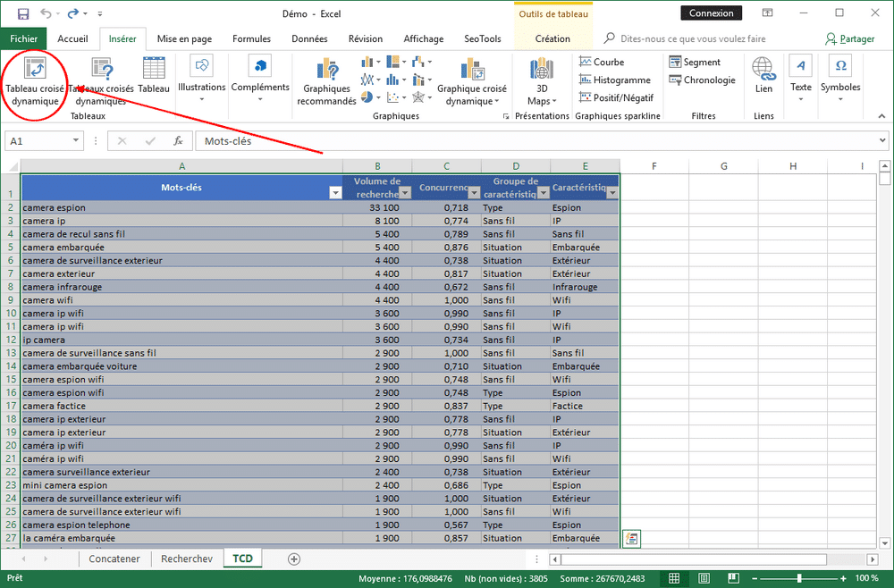Insert a Tableau from the ribbon
The height and width of the screenshot is (588, 894).
[x=154, y=75]
